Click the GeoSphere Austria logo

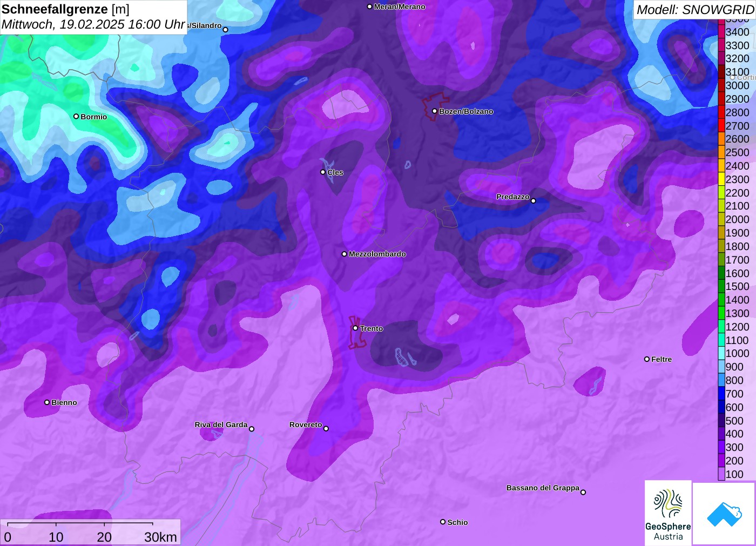point(668,513)
